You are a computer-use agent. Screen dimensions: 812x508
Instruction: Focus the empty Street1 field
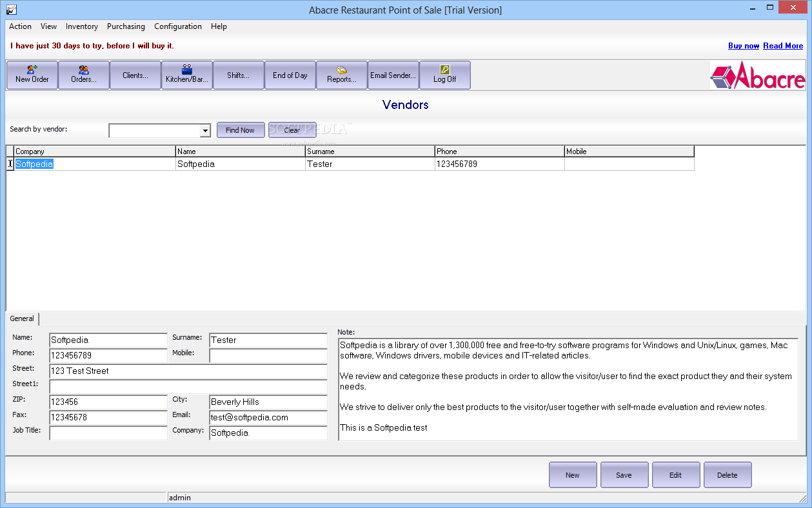coord(188,386)
